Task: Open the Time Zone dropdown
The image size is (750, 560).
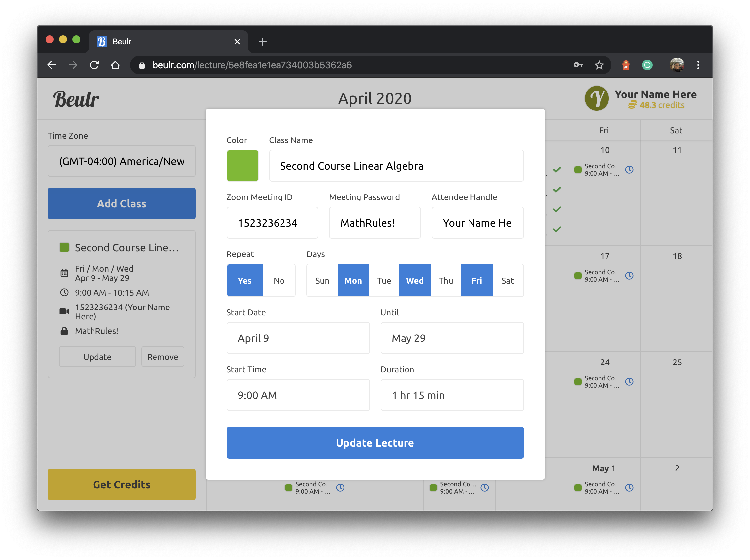Action: point(121,161)
